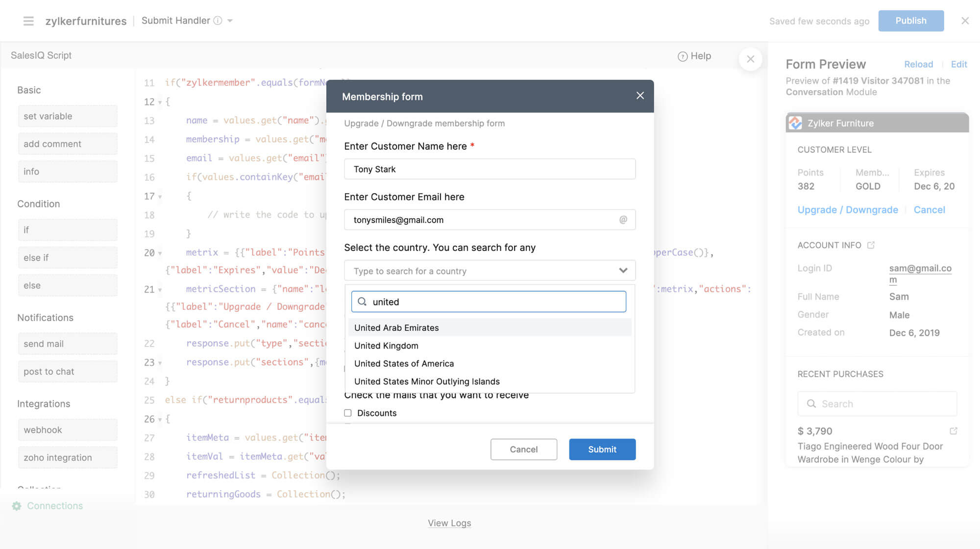Reload the Form Preview
Image resolution: width=980 pixels, height=549 pixels.
[919, 64]
